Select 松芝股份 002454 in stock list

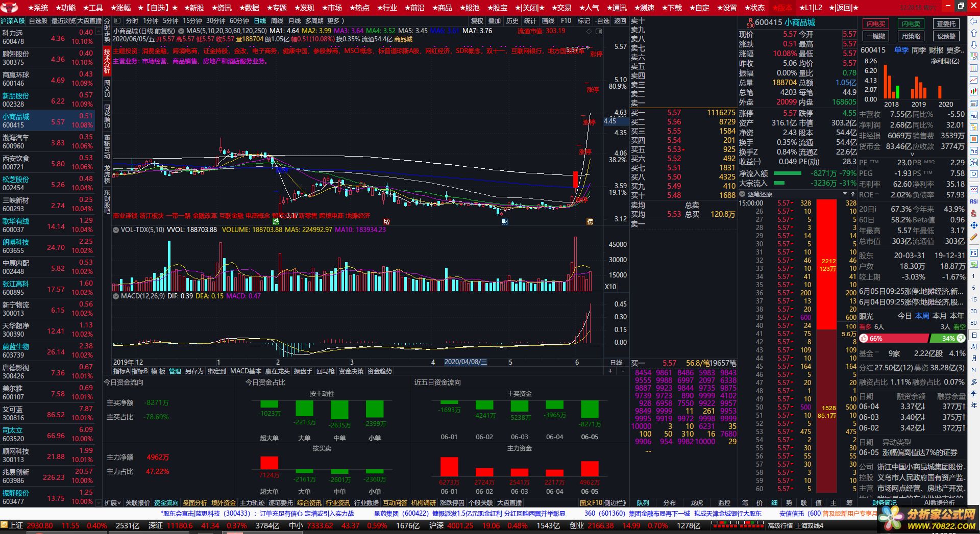tap(47, 184)
